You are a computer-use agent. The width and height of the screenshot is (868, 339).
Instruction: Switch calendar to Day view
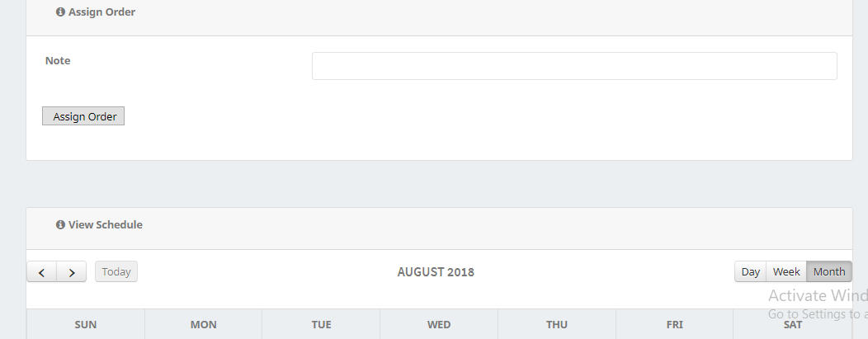(750, 272)
